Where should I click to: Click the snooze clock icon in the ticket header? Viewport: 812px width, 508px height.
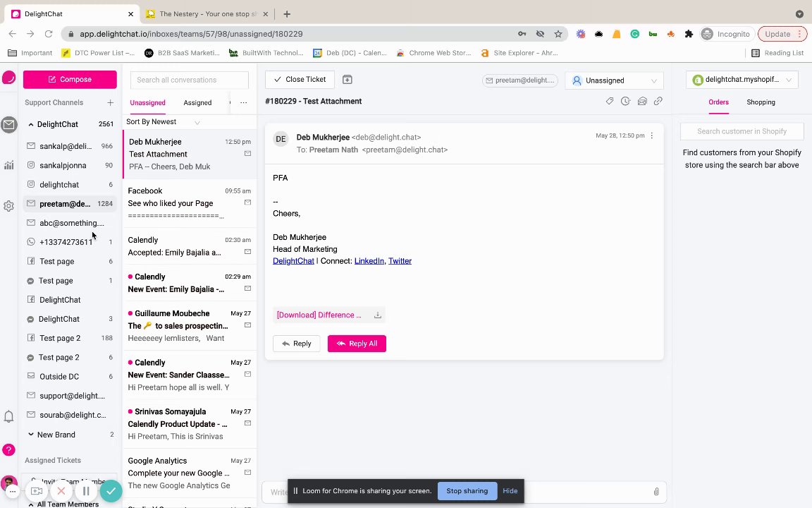coord(626,101)
